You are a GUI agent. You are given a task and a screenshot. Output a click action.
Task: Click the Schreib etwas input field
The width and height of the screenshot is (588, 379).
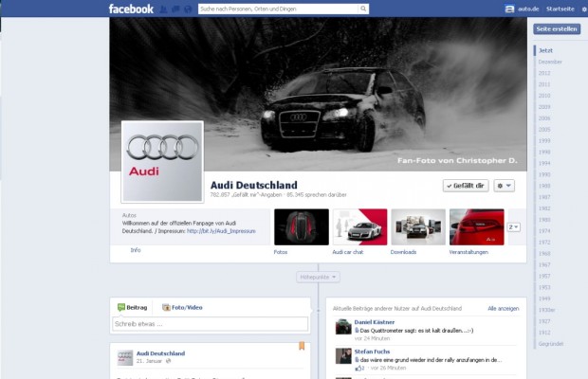[x=210, y=324]
